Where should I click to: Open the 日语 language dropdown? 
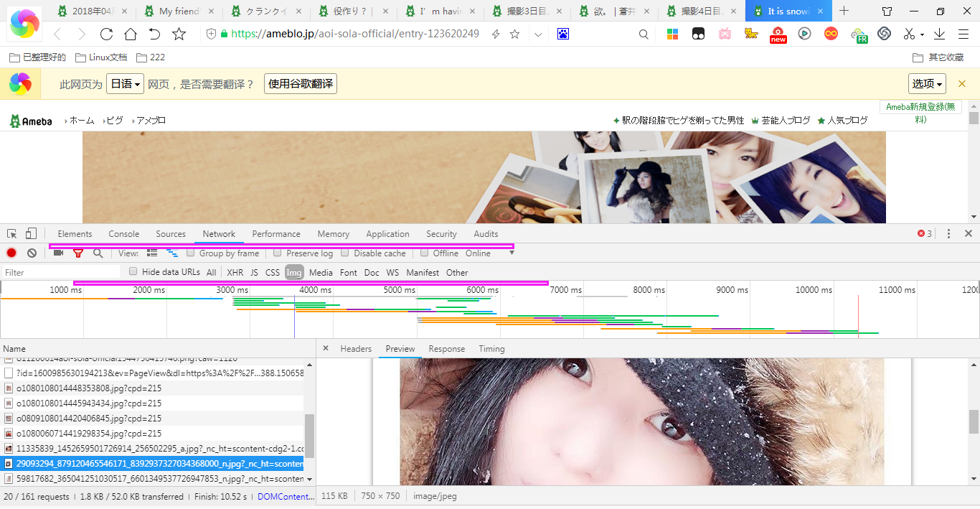(x=126, y=84)
